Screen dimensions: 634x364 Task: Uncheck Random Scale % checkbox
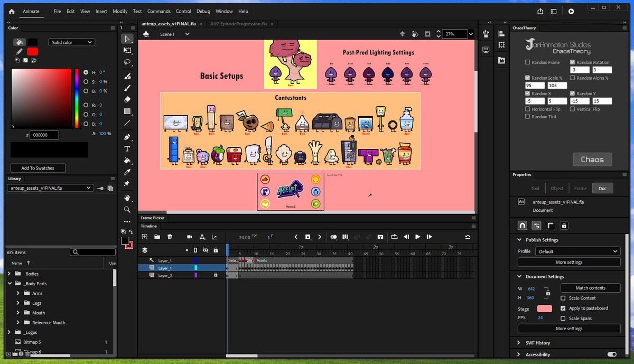click(x=527, y=78)
